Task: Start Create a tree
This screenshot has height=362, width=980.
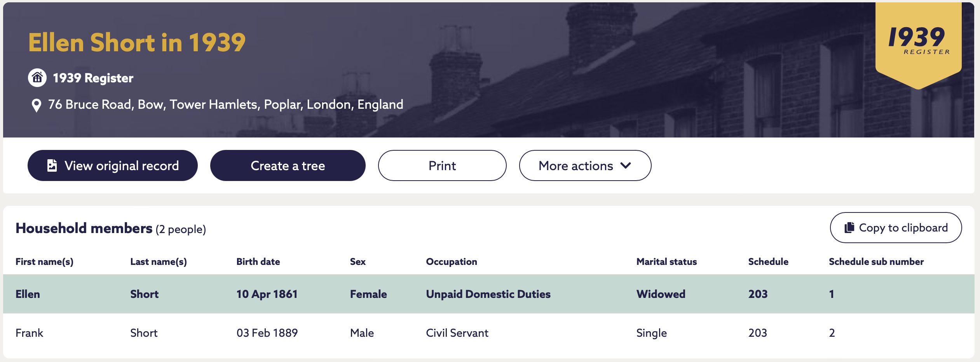Action: coord(288,165)
